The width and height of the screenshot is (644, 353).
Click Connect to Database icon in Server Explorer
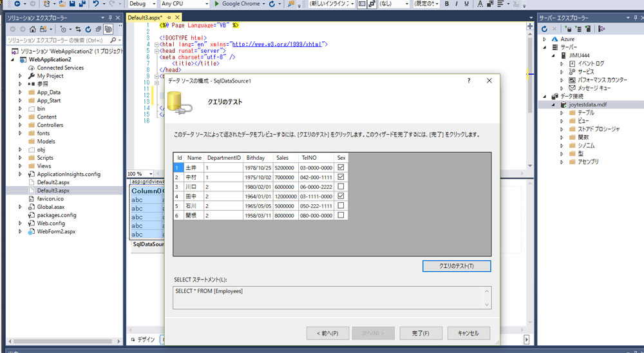point(568,29)
